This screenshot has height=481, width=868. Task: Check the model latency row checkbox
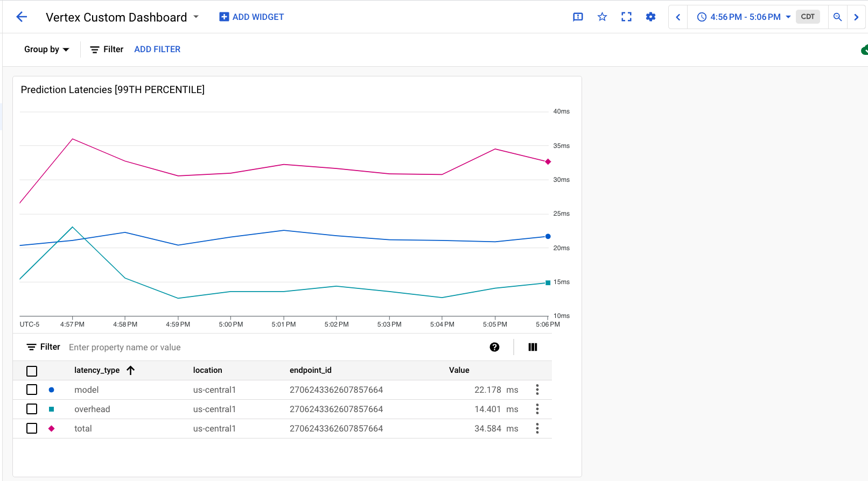(32, 390)
